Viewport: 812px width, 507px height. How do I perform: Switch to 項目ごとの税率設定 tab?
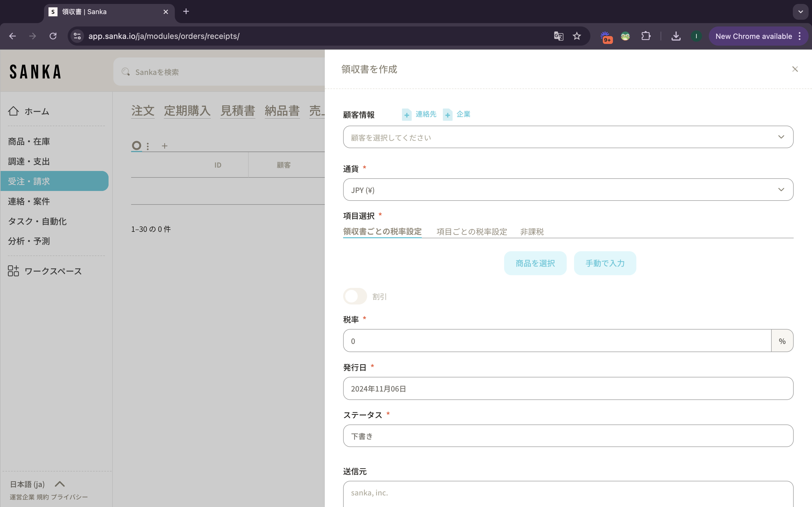pos(471,231)
